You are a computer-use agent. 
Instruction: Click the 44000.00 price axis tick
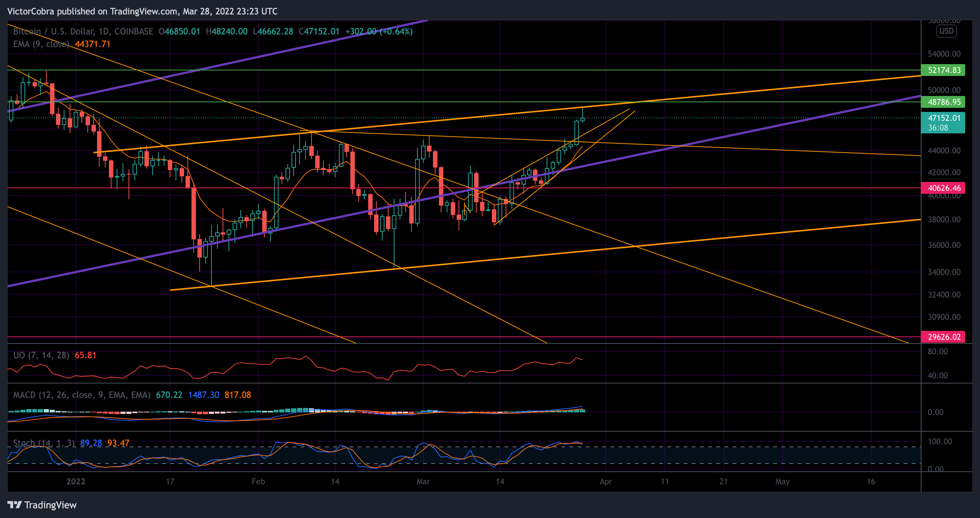[944, 151]
